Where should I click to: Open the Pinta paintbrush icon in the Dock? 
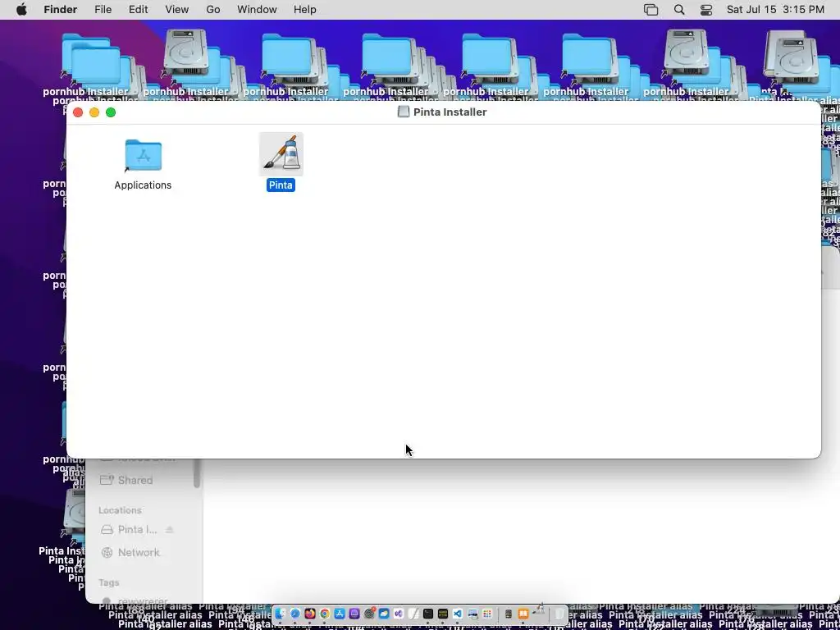pos(539,609)
